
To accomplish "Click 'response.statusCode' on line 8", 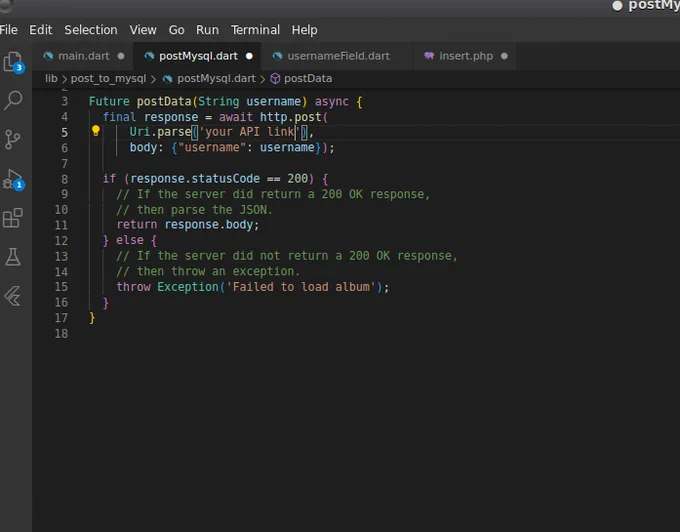I will tap(195, 179).
